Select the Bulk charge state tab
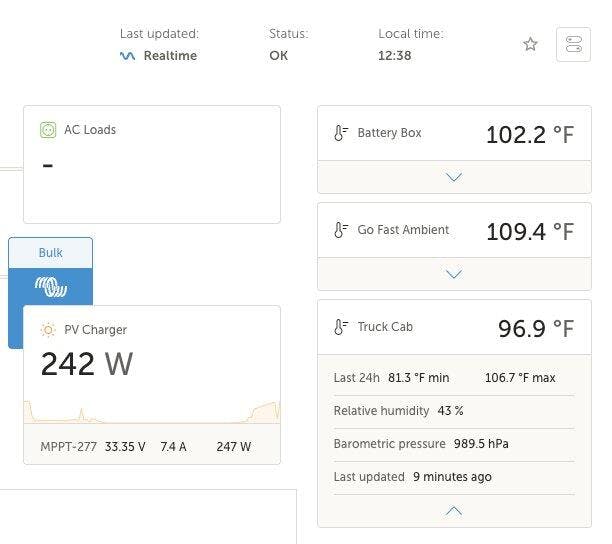The image size is (612, 544). 51,253
